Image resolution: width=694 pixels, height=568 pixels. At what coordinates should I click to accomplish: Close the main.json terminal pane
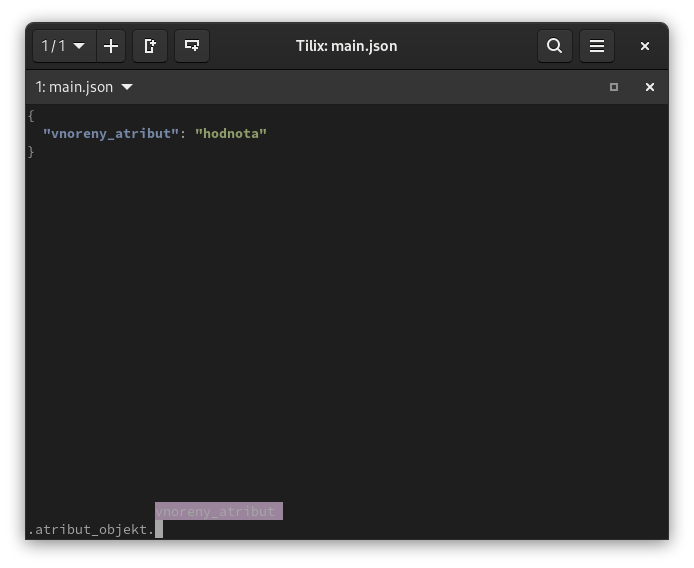pyautogui.click(x=649, y=87)
